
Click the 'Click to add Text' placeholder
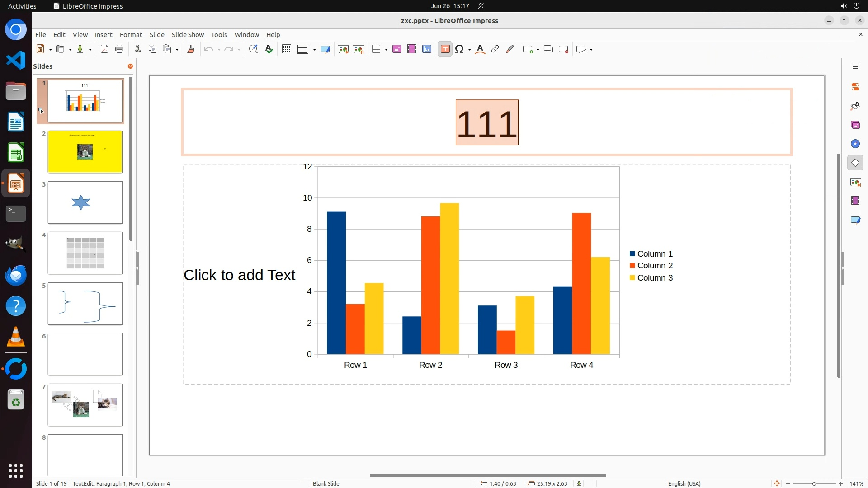239,275
